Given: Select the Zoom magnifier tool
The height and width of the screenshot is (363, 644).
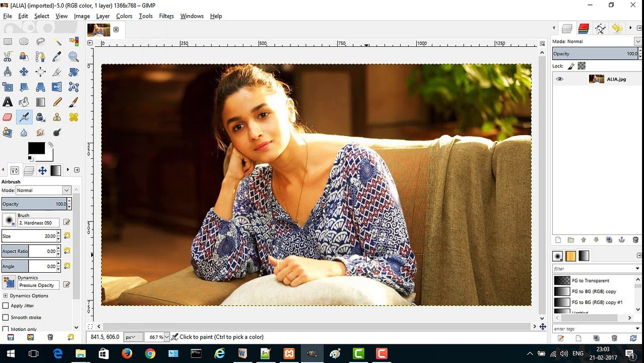Looking at the screenshot, I should coord(74,57).
